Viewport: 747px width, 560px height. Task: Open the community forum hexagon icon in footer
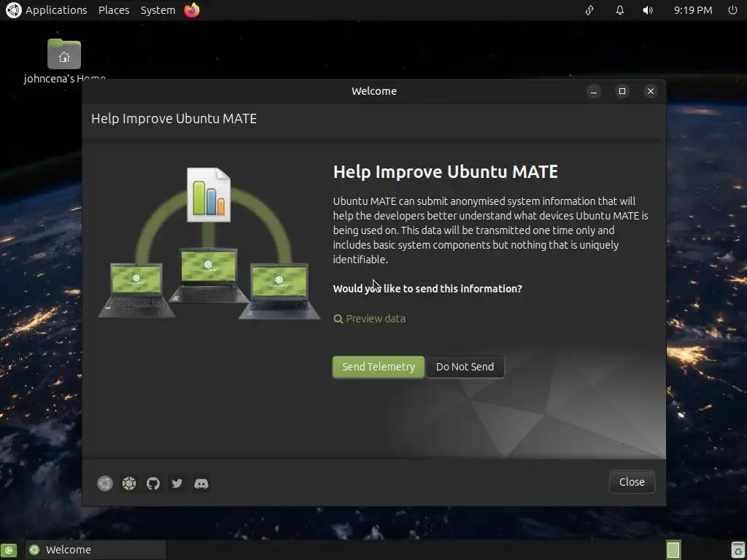click(x=129, y=483)
